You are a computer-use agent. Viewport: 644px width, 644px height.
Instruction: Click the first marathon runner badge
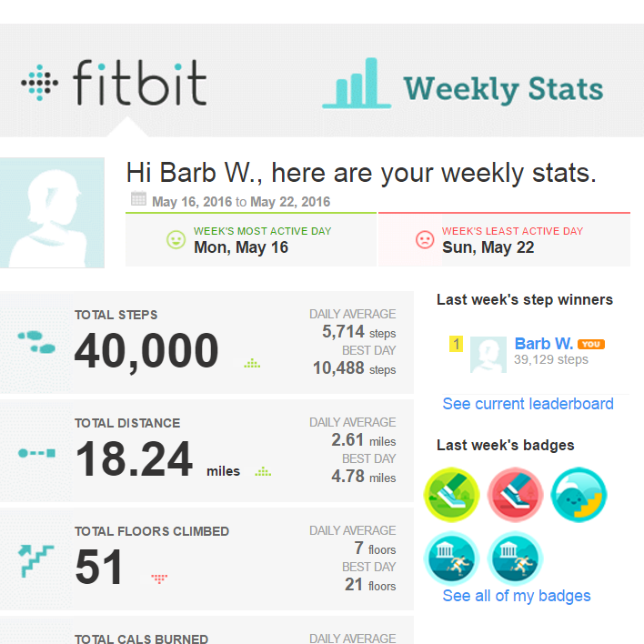tap(452, 558)
